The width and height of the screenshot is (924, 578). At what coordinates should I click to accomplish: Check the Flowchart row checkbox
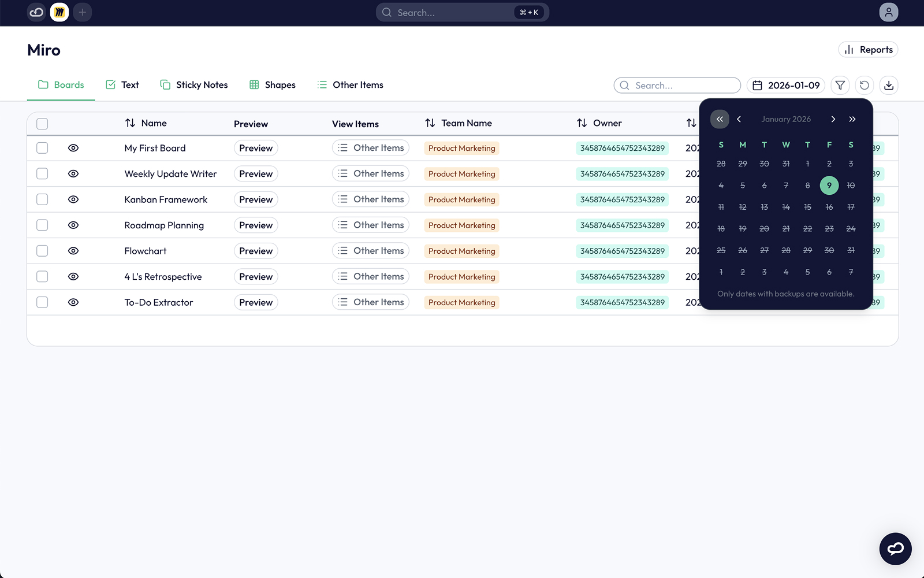42,251
